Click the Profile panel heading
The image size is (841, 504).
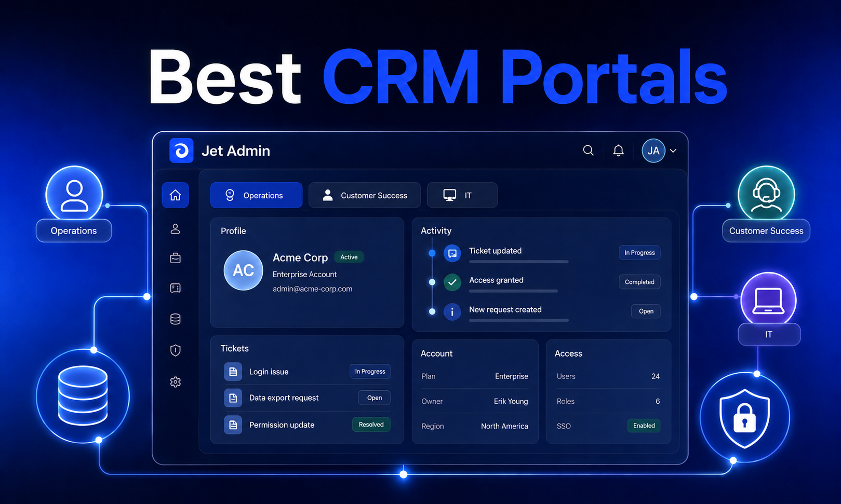(x=233, y=231)
